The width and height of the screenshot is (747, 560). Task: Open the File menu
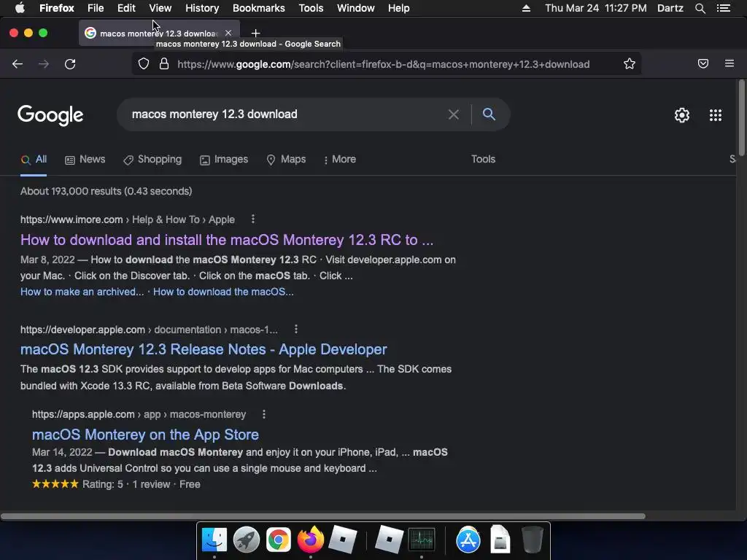point(96,8)
